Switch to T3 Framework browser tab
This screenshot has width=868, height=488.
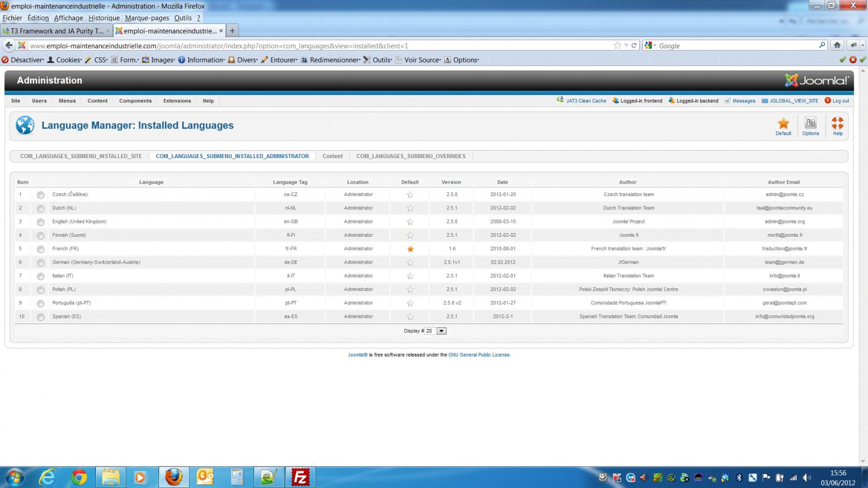56,31
